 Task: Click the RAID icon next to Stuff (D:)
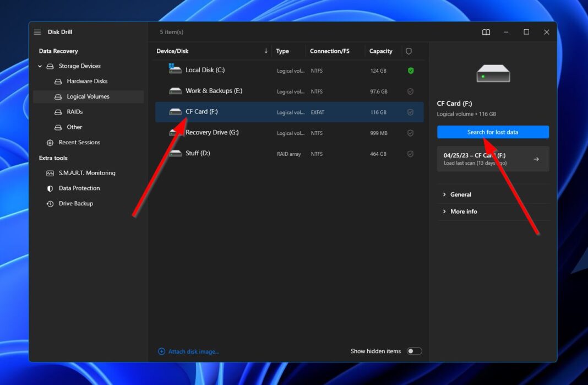[x=175, y=154]
